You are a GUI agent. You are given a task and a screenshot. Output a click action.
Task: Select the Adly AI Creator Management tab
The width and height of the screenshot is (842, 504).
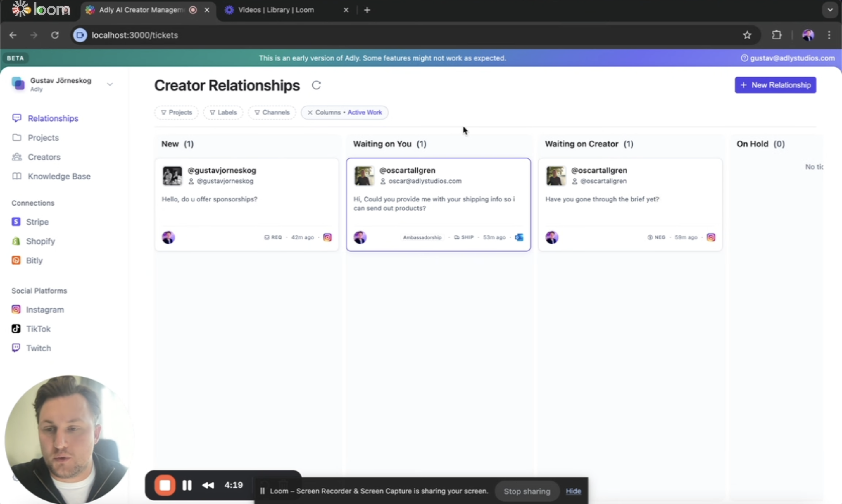(141, 10)
